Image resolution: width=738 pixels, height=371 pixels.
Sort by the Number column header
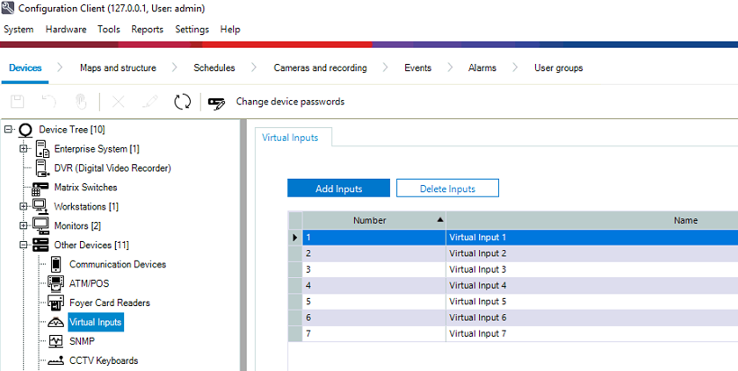pos(374,220)
